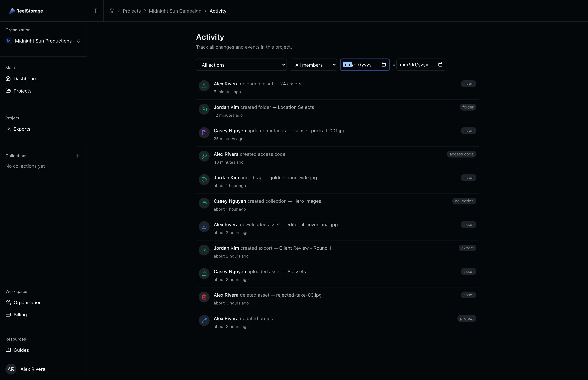Click the asset badge on the uploaded assets entry
Image resolution: width=588 pixels, height=380 pixels.
point(468,84)
